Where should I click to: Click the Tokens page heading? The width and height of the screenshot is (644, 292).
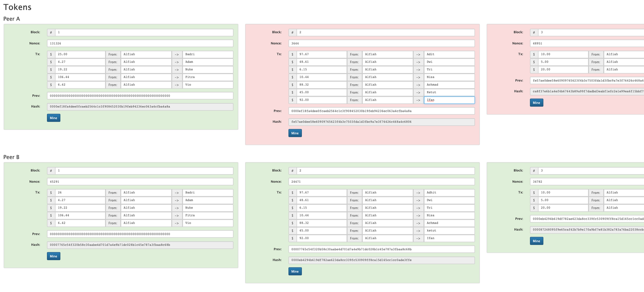click(17, 7)
